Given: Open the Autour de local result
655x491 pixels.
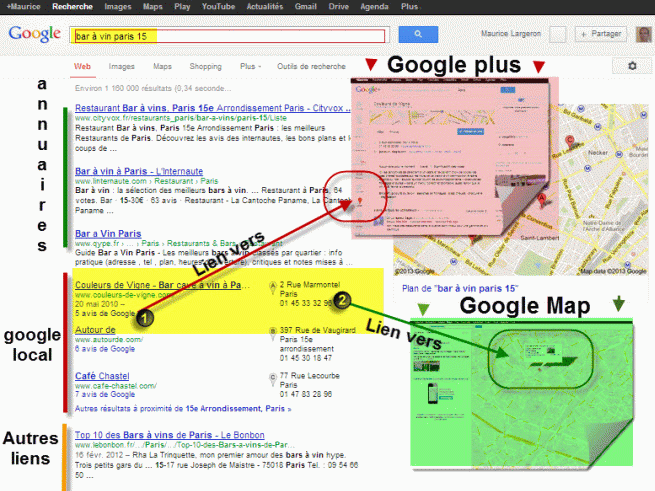Looking at the screenshot, I should [95, 330].
